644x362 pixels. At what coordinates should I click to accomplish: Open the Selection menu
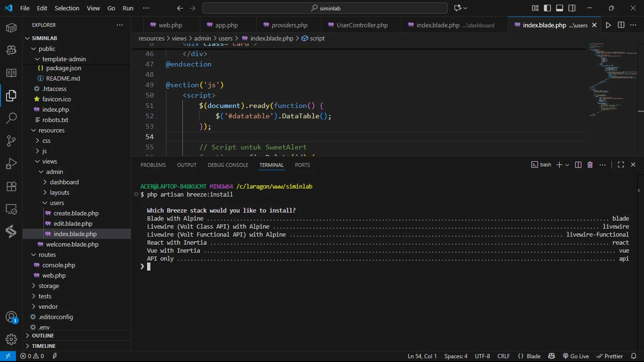pyautogui.click(x=67, y=8)
